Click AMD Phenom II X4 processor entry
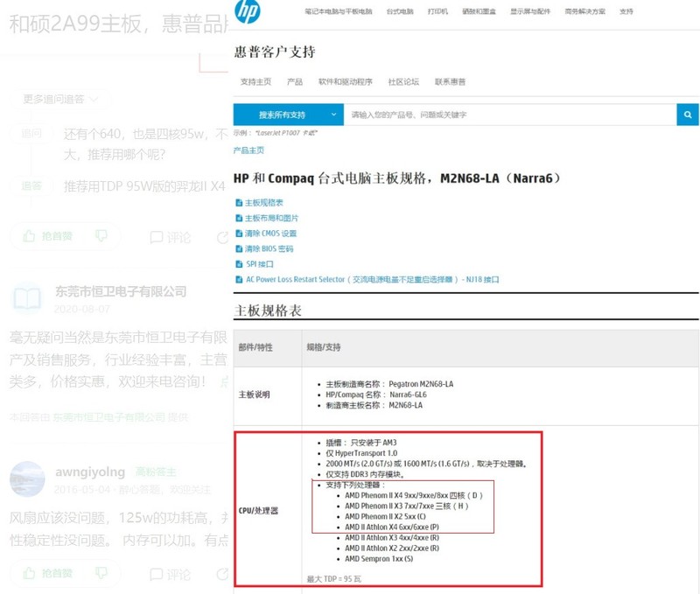 [x=413, y=495]
